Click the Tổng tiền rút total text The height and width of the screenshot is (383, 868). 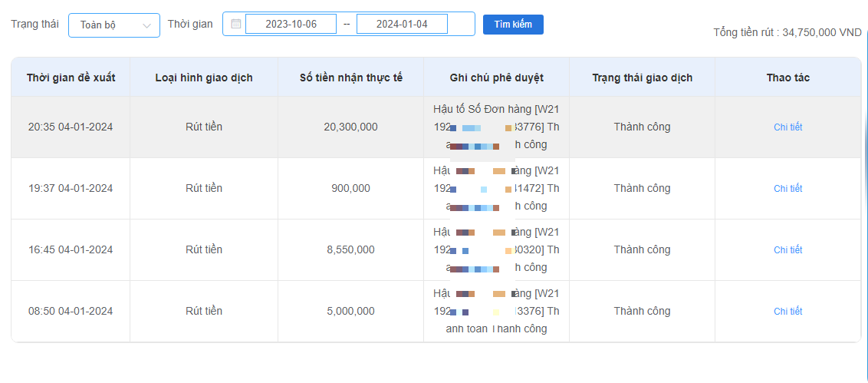(x=787, y=33)
